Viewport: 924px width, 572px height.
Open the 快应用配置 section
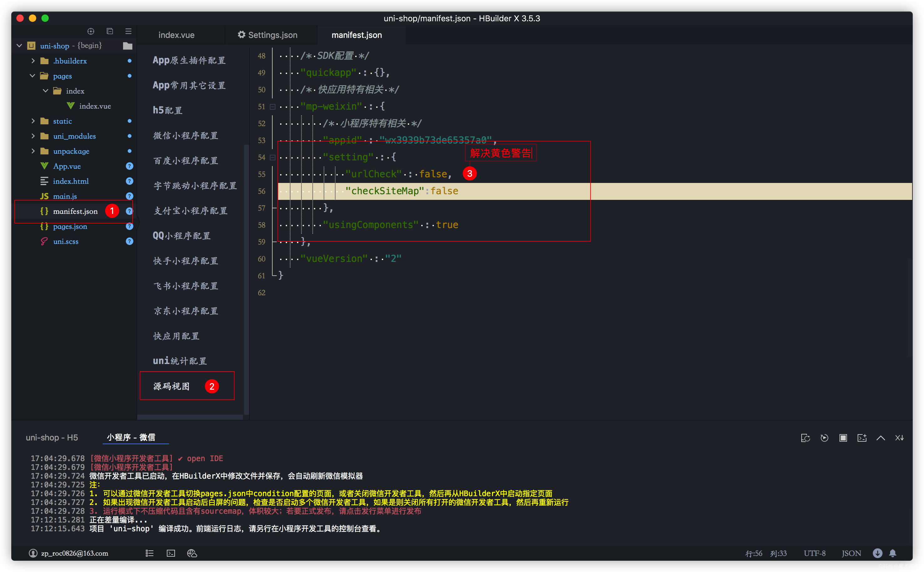(176, 336)
